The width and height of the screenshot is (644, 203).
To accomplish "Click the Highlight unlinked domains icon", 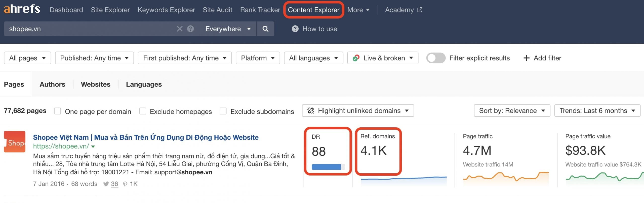I will point(311,111).
